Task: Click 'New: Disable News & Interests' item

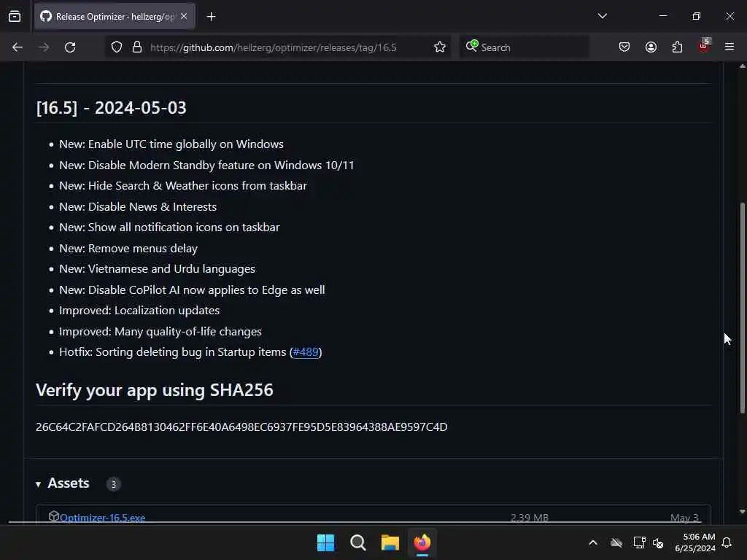Action: coord(138,206)
